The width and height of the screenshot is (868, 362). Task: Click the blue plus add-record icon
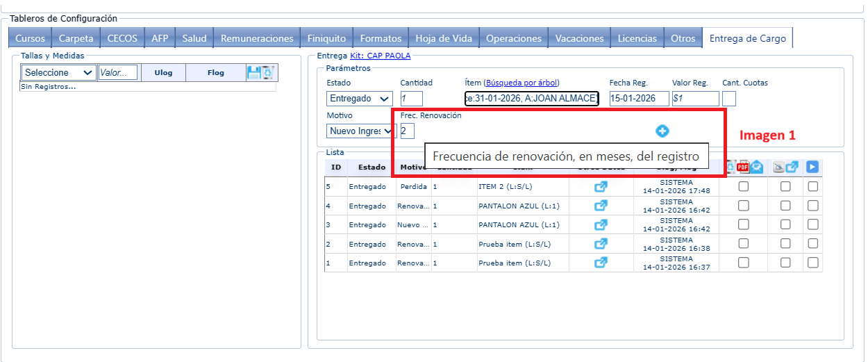[x=662, y=131]
